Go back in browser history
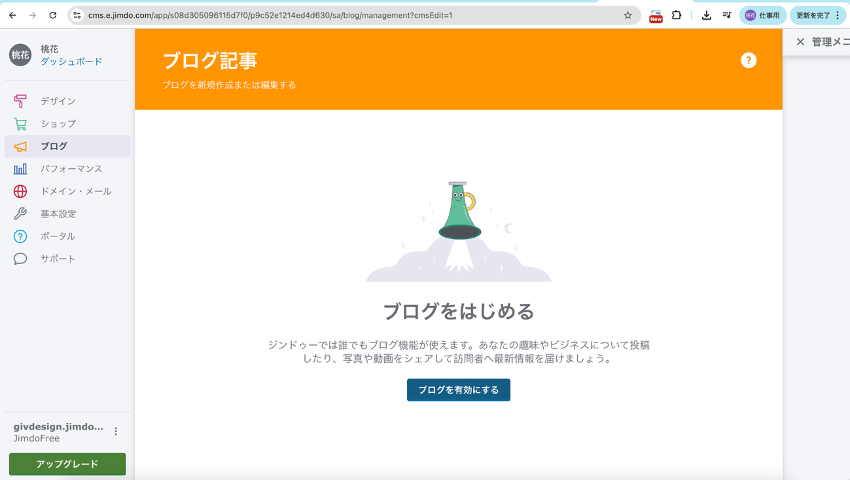 click(12, 15)
